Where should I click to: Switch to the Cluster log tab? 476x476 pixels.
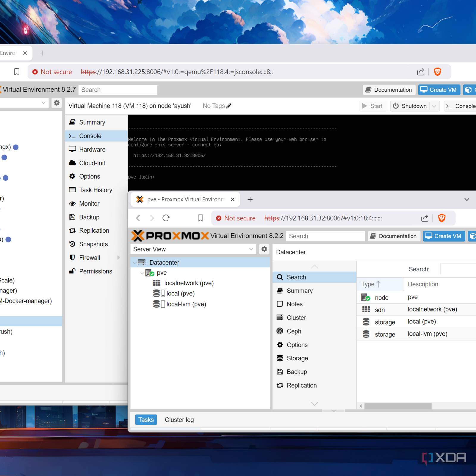pyautogui.click(x=179, y=420)
